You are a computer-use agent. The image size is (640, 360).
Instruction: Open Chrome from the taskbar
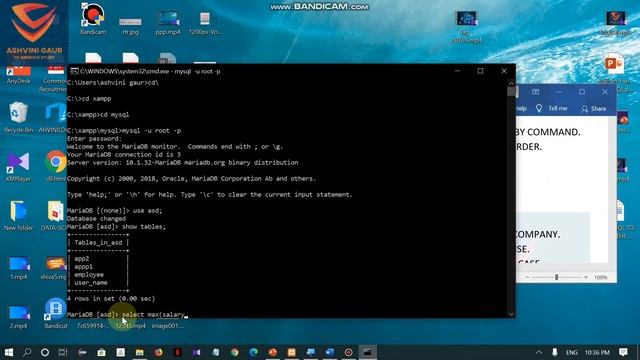tap(235, 352)
